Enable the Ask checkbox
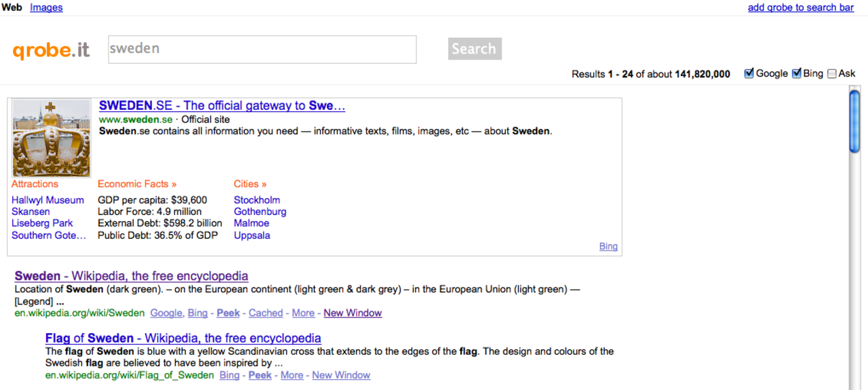Image resolution: width=868 pixels, height=390 pixels. 832,73
